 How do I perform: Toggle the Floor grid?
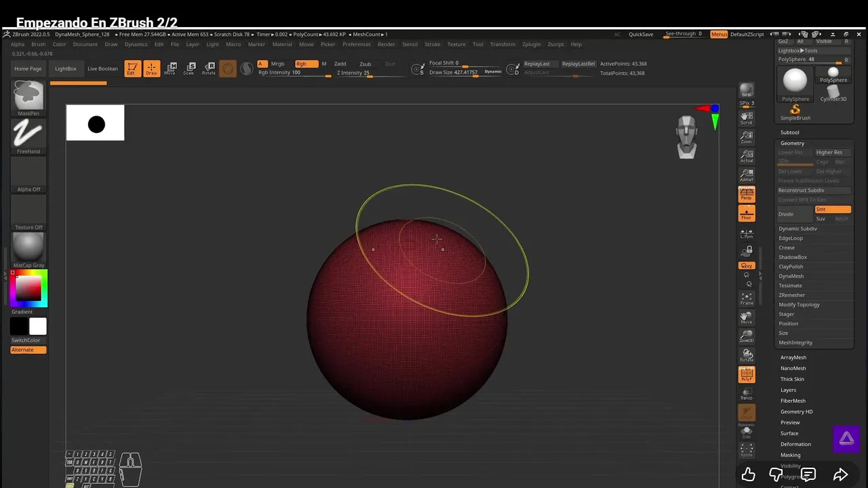pyautogui.click(x=747, y=213)
